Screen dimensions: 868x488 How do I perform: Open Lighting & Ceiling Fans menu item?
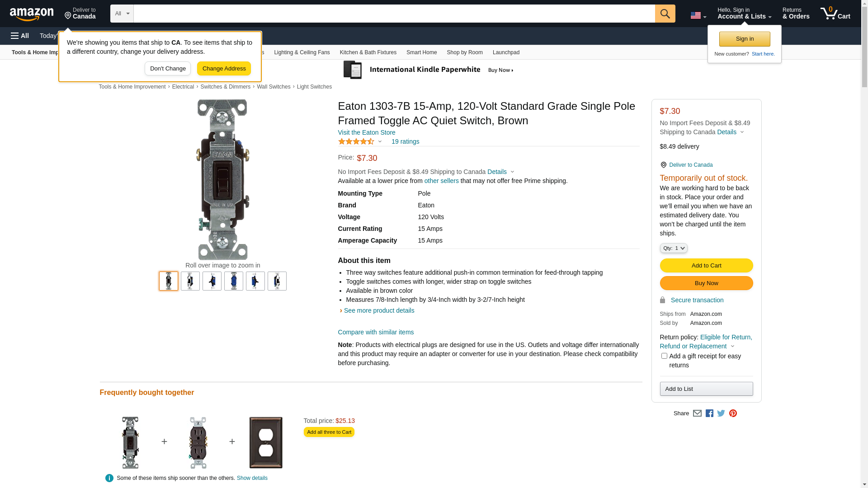[x=302, y=52]
